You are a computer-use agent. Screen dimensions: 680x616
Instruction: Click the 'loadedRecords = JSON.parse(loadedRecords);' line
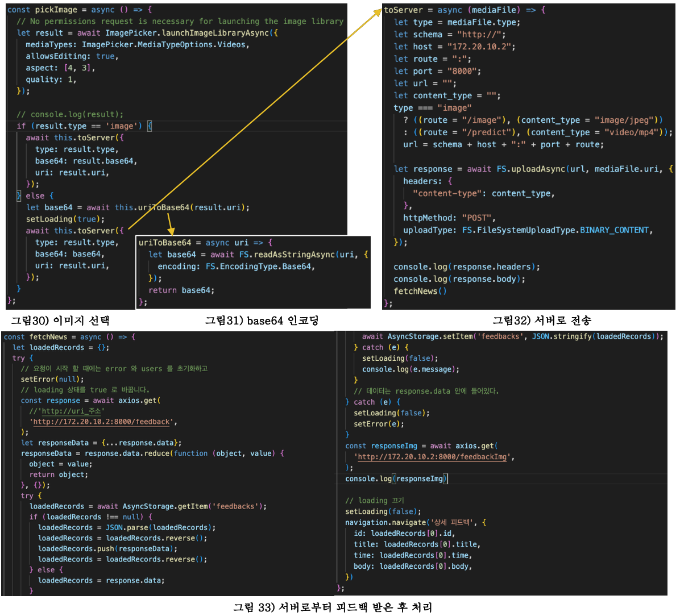tap(127, 527)
